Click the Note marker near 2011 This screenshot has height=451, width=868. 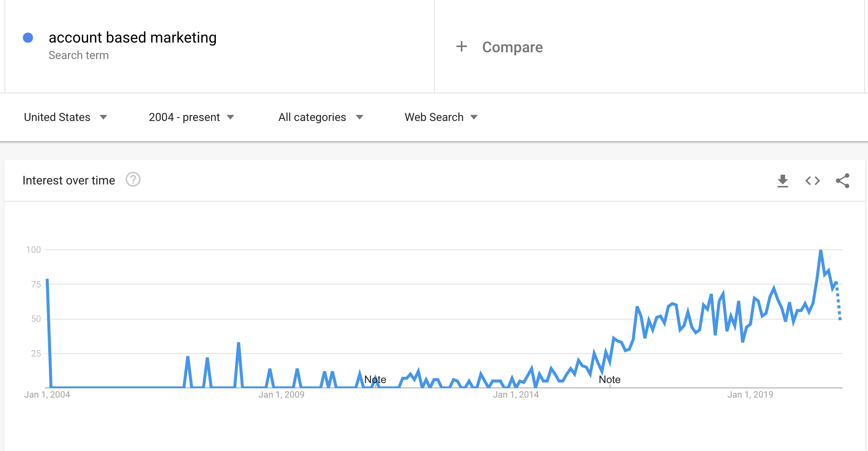coord(375,380)
